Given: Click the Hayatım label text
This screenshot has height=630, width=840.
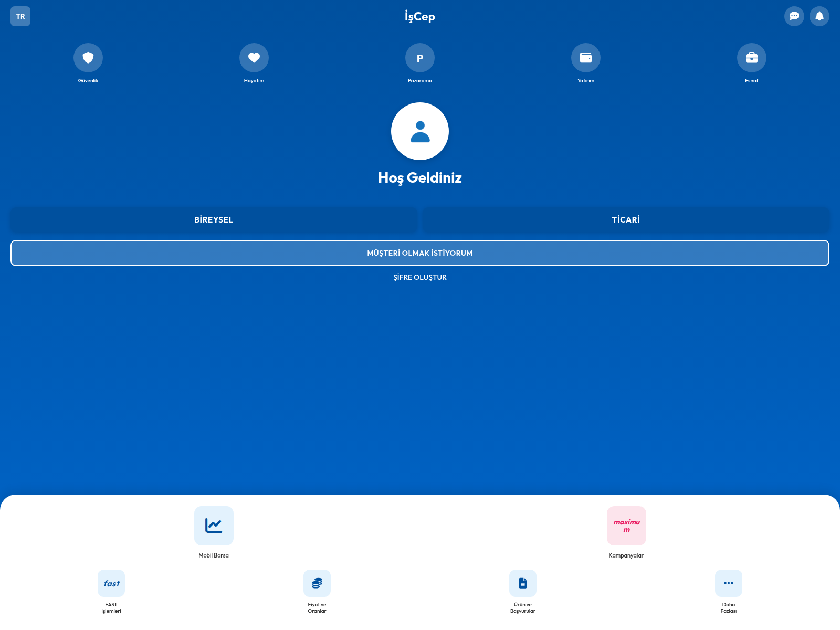Looking at the screenshot, I should click(254, 81).
